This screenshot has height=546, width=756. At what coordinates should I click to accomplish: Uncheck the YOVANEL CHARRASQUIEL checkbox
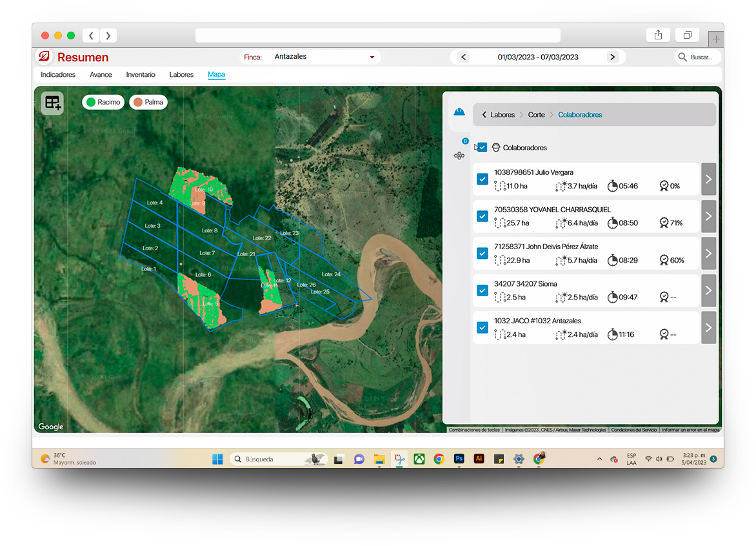click(482, 216)
